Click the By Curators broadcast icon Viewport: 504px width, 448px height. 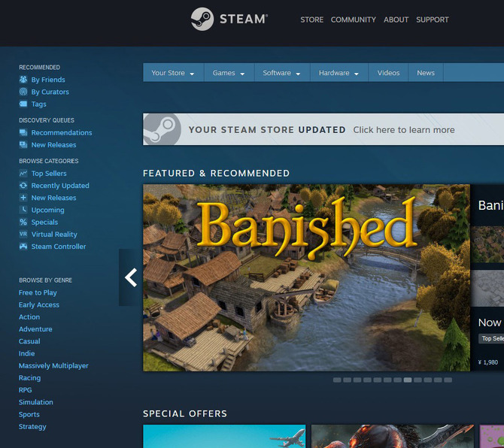[x=23, y=92]
